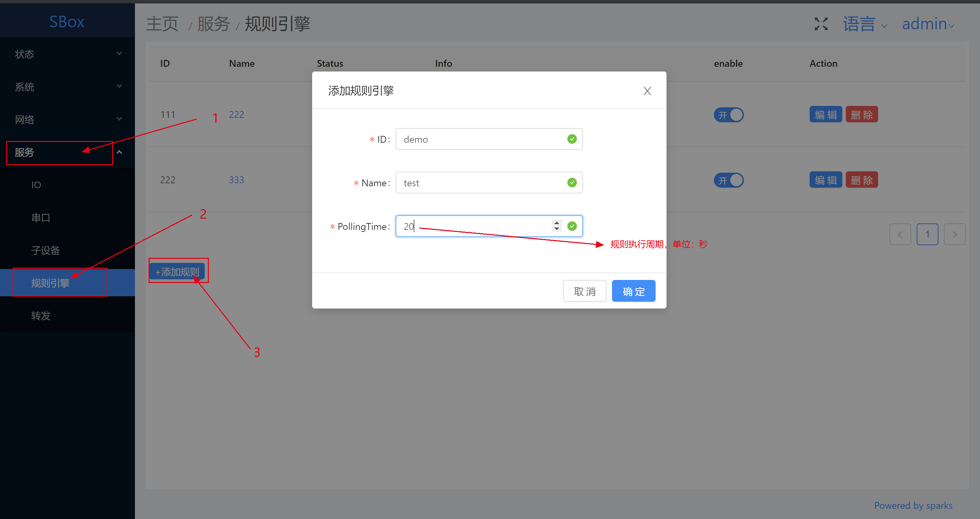Click next page arrow in pagination

tap(954, 235)
